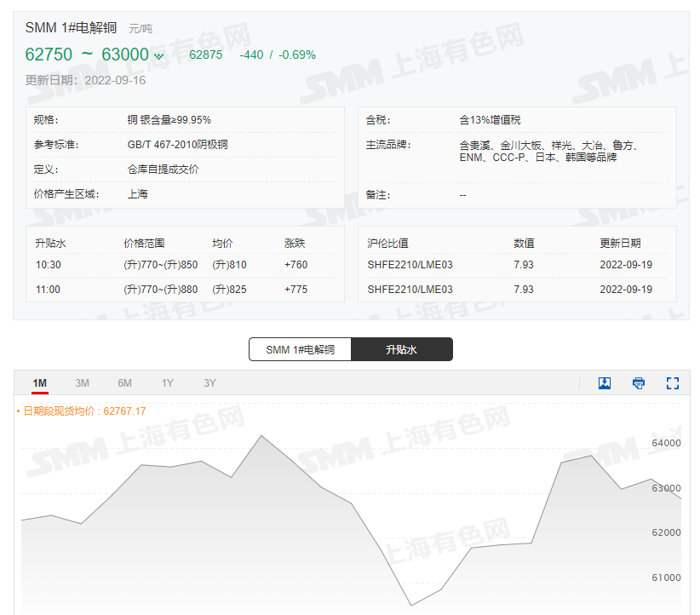Image resolution: width=700 pixels, height=615 pixels.
Task: Click the small trend icon beside 63000
Action: click(x=158, y=56)
